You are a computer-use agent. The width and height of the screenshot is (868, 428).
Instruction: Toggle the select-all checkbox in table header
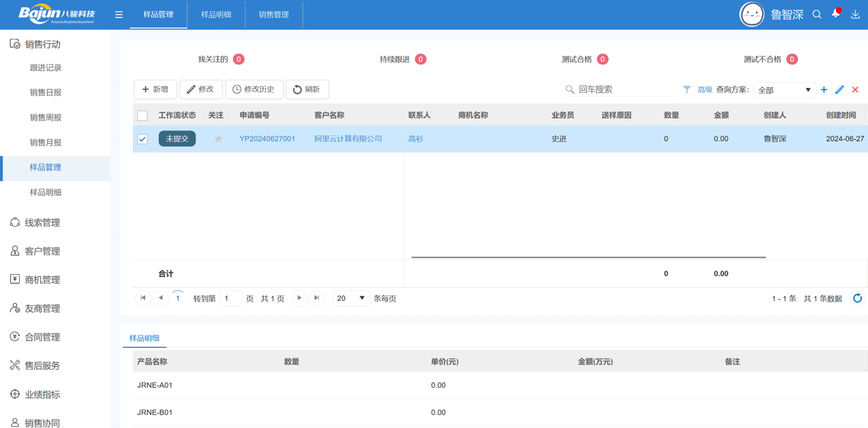click(x=143, y=115)
